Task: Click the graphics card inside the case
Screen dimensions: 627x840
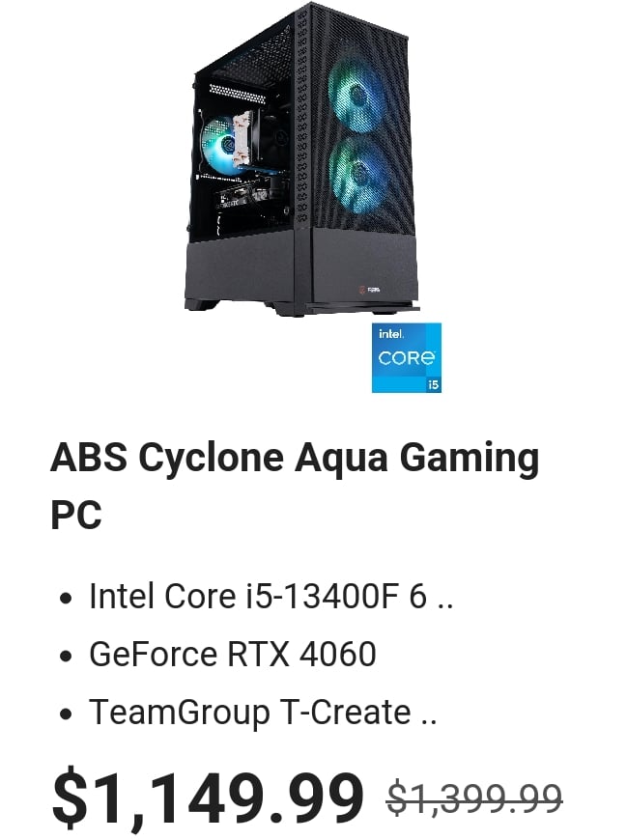Action: [x=242, y=198]
